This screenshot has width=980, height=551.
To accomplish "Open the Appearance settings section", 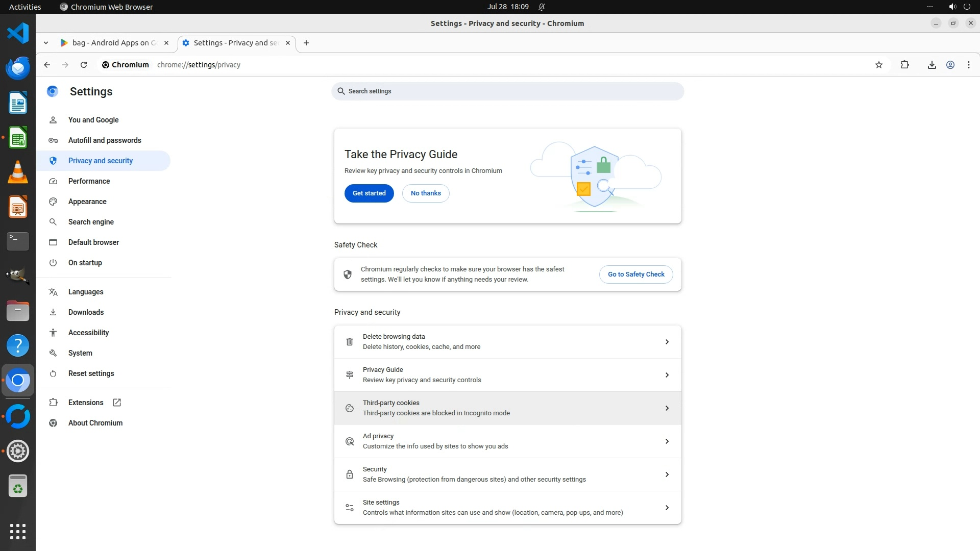I will pyautogui.click(x=87, y=202).
